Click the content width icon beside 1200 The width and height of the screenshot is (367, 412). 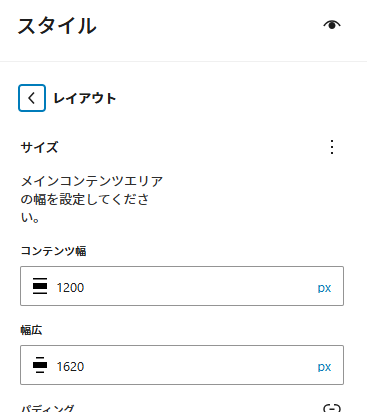pyautogui.click(x=40, y=286)
